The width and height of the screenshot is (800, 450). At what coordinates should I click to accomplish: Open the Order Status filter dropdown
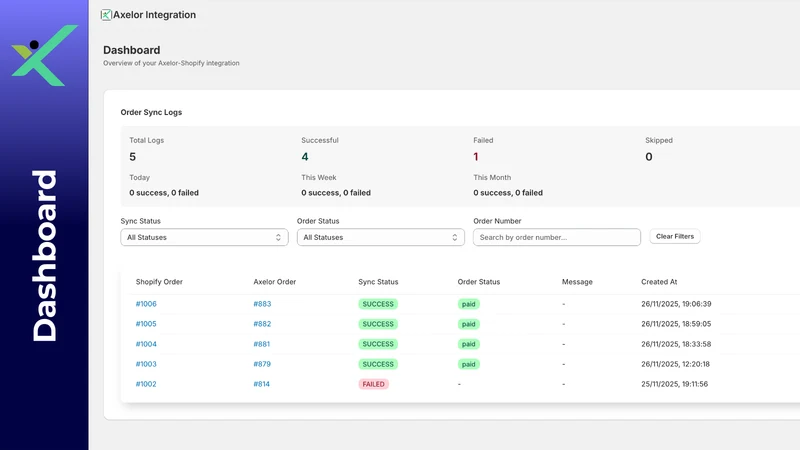[381, 237]
